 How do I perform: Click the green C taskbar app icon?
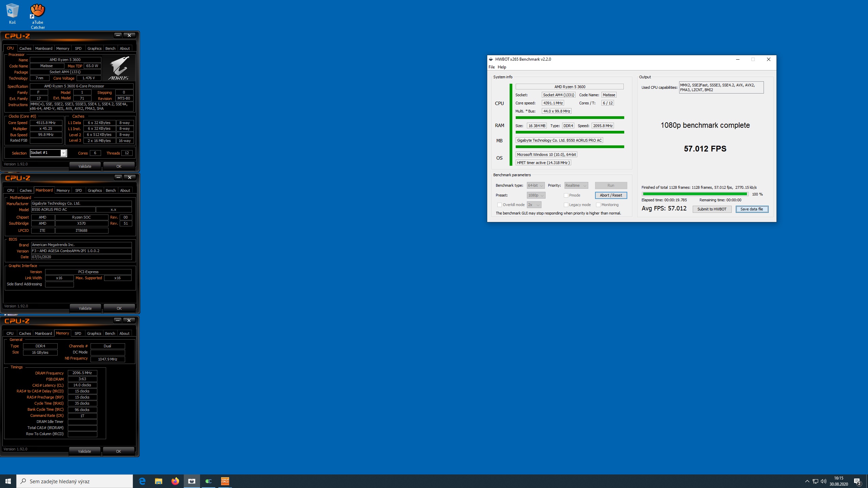(x=208, y=481)
